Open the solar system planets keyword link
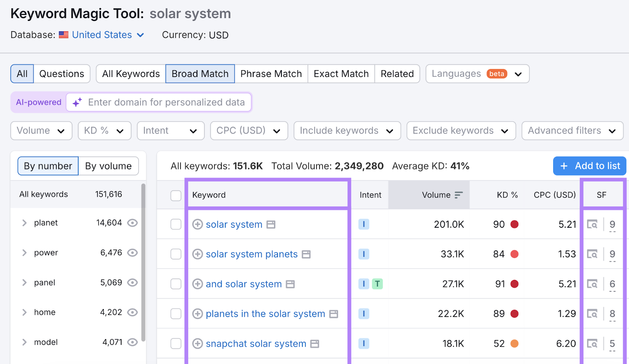629x364 pixels. coord(252,254)
